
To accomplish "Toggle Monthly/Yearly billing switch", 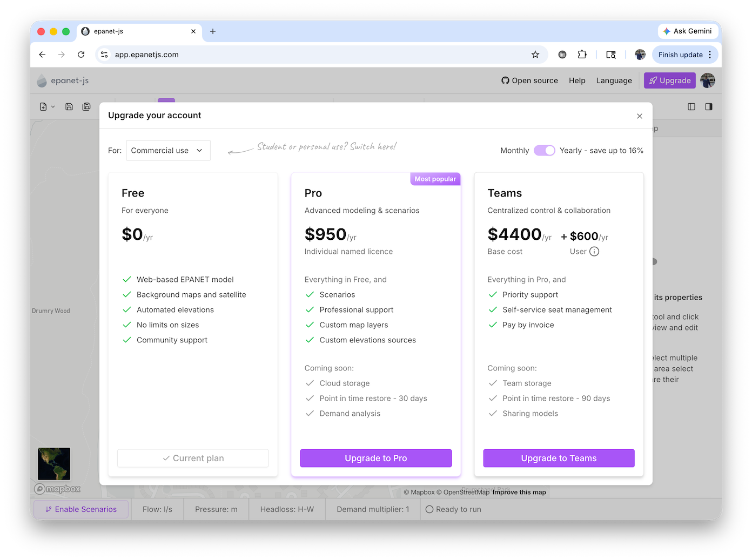I will coord(544,151).
